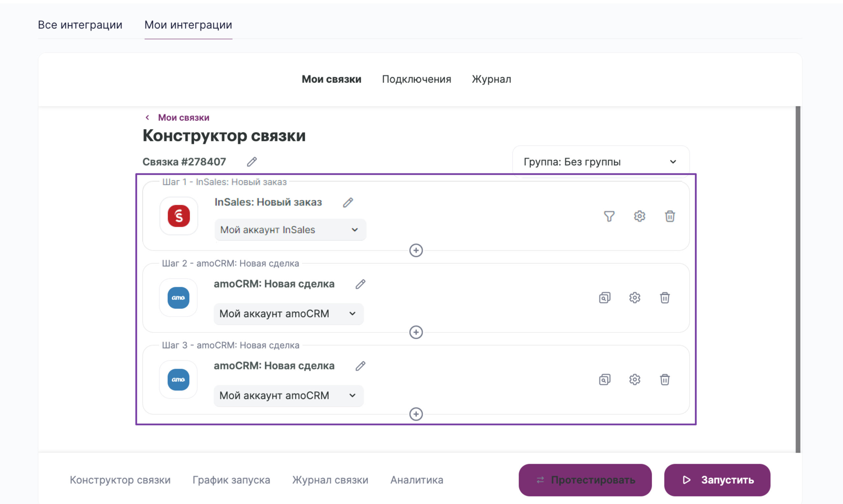843x504 pixels.
Task: Delete Step 2 with trash icon
Action: [665, 298]
